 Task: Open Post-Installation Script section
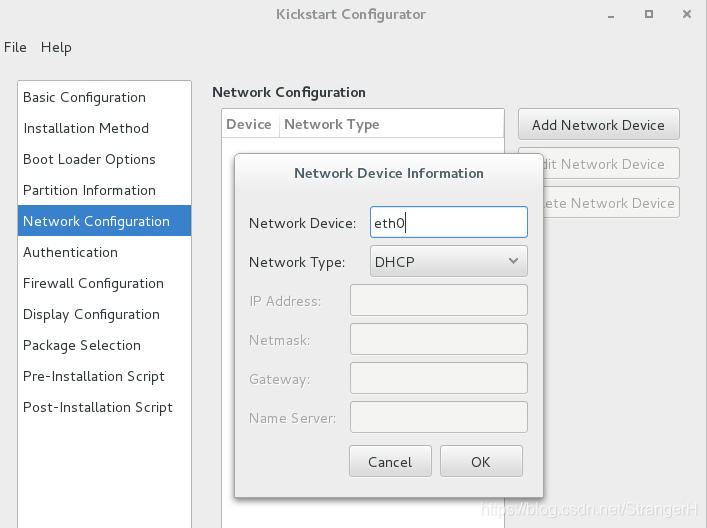[105, 407]
